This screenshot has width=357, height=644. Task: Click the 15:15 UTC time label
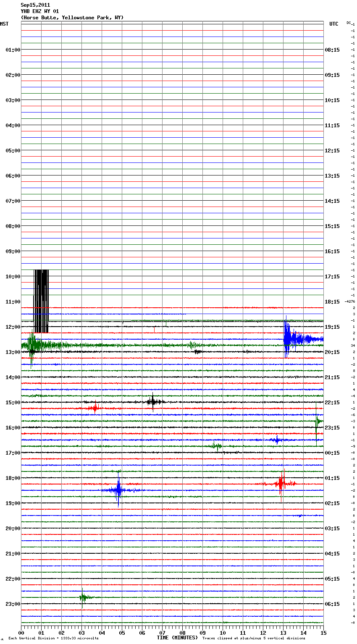coord(332,226)
